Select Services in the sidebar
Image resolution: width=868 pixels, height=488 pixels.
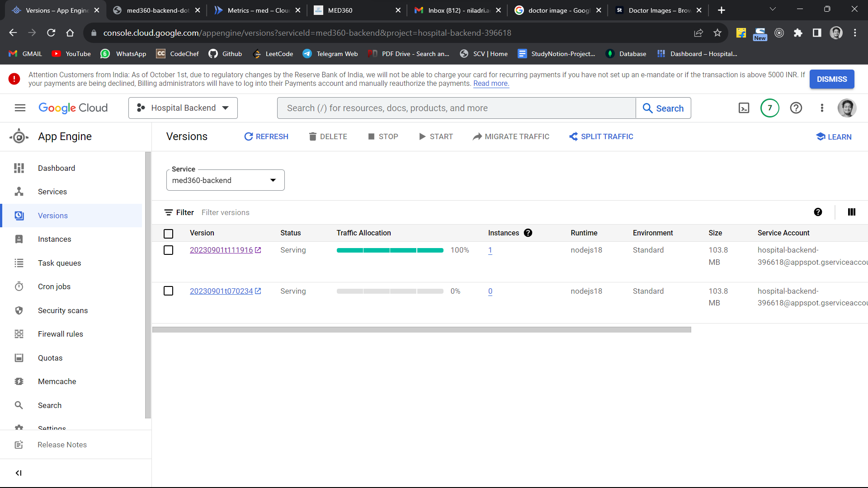52,192
